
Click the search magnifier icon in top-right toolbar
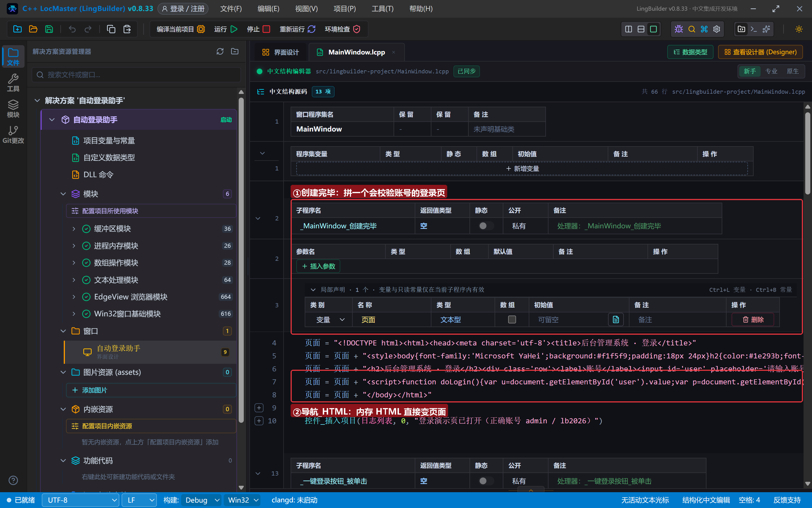pos(692,29)
